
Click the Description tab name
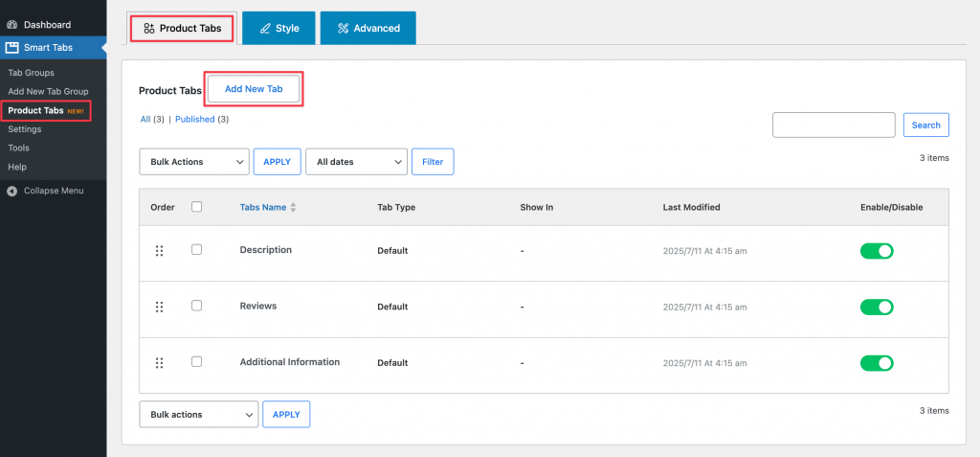click(266, 250)
